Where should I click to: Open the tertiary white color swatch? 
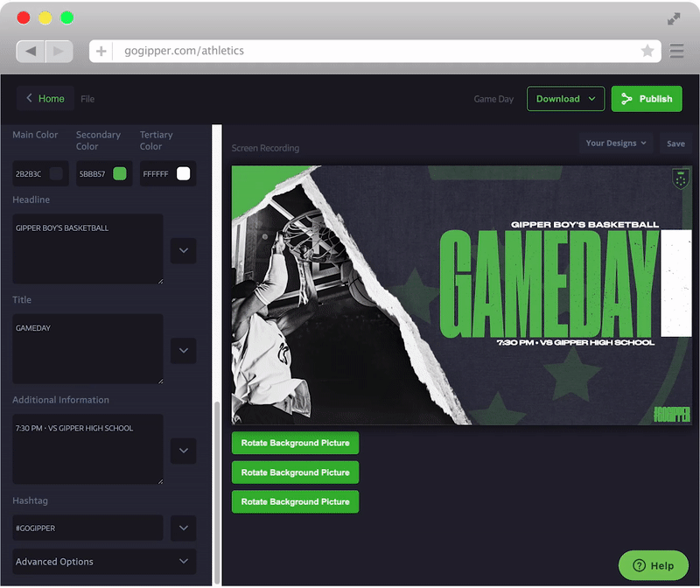pyautogui.click(x=184, y=173)
